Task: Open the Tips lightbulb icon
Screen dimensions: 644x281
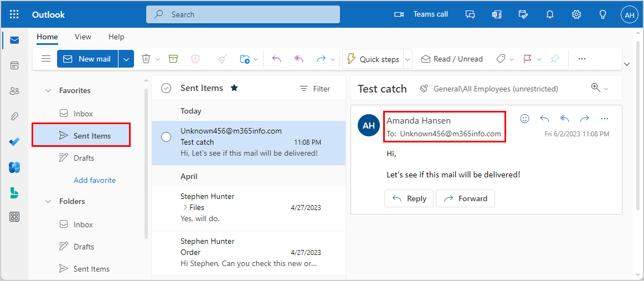Action: 602,14
